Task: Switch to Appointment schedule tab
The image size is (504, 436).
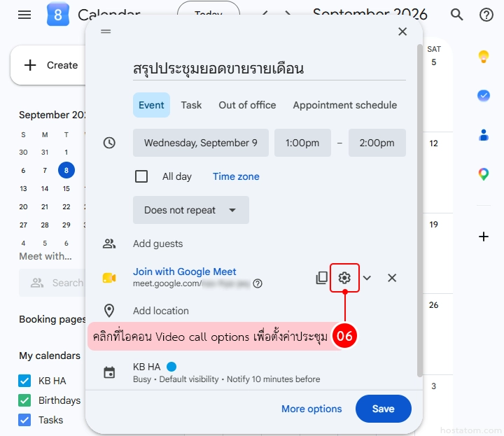Action: [x=345, y=105]
